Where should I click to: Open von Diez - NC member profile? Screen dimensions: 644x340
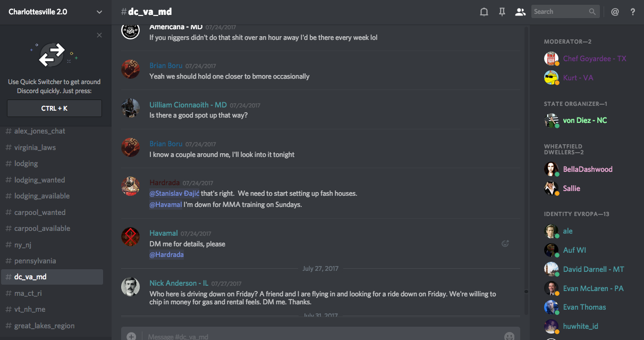point(584,120)
